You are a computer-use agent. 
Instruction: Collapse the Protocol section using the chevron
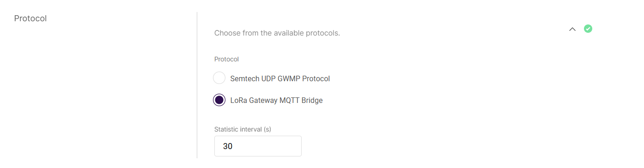(572, 29)
